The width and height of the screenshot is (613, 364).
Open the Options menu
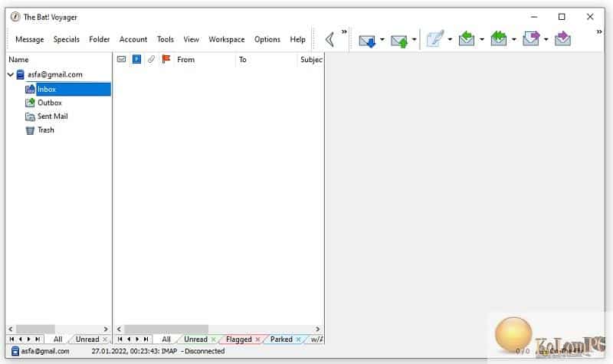267,40
